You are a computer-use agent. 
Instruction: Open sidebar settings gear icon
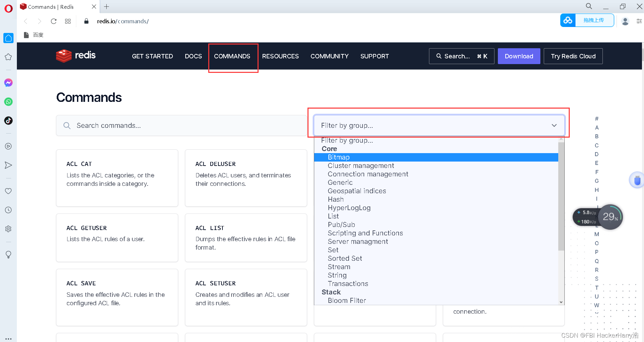click(x=8, y=229)
